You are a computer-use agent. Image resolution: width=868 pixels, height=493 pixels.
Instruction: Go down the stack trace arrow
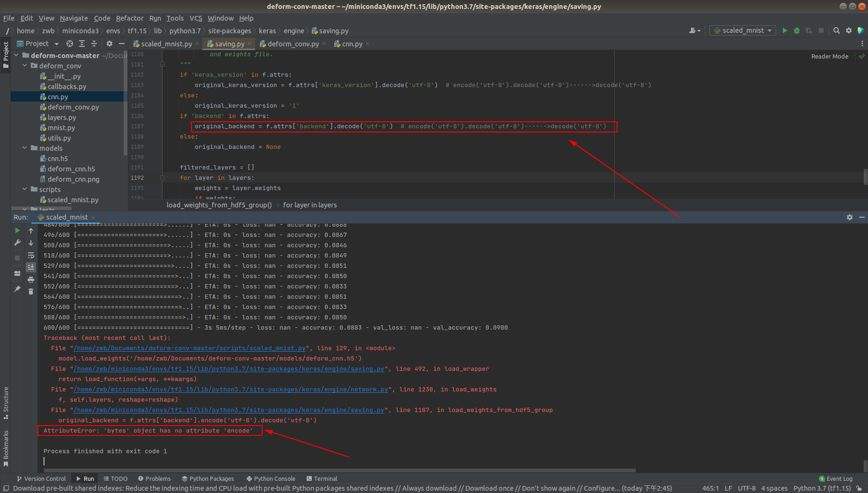pos(31,243)
